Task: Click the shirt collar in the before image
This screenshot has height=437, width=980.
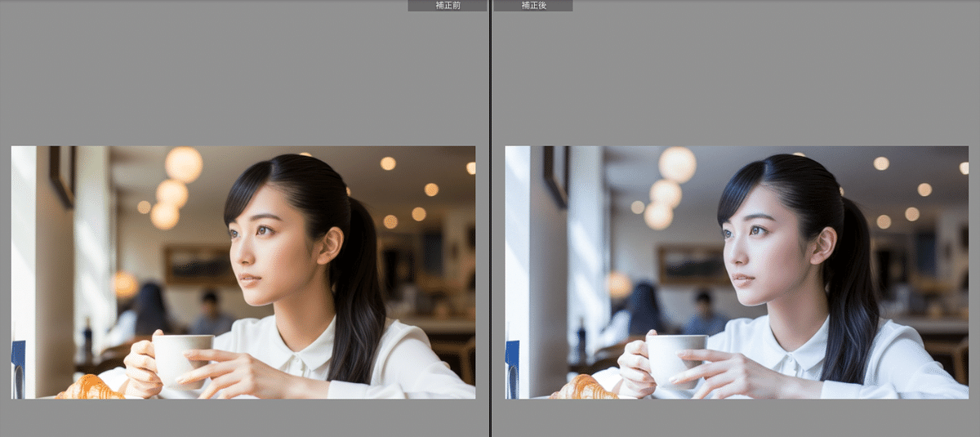Action: 301,353
